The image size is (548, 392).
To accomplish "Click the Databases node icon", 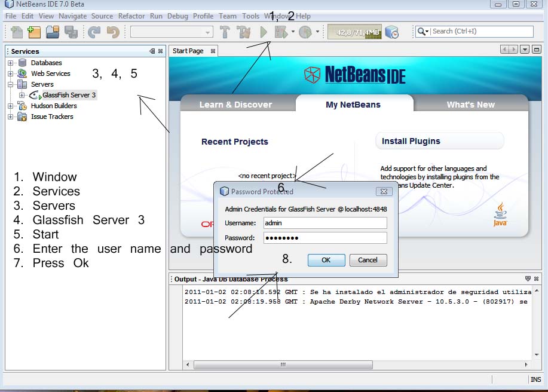I will [x=22, y=63].
